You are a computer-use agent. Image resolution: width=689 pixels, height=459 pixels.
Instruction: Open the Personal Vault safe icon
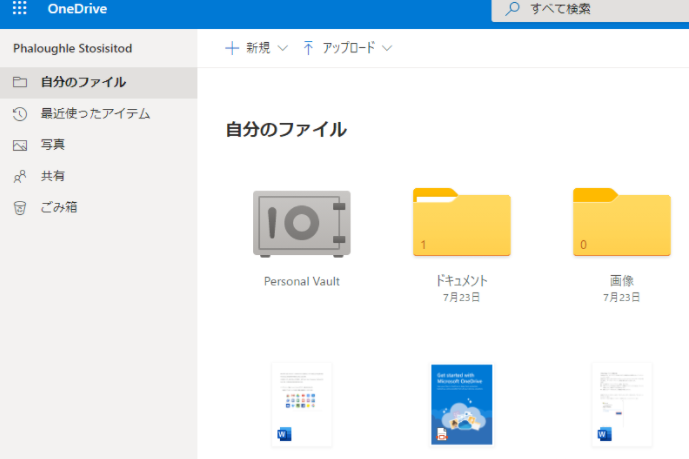tap(302, 224)
